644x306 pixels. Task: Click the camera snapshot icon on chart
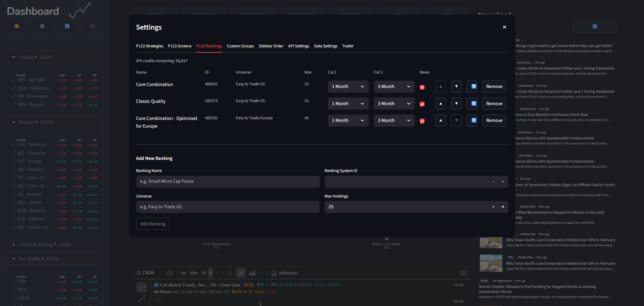pyautogui.click(x=463, y=273)
